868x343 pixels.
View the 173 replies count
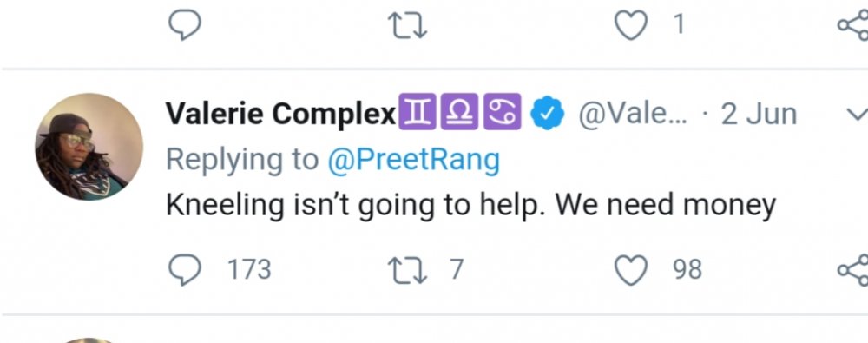[250, 270]
